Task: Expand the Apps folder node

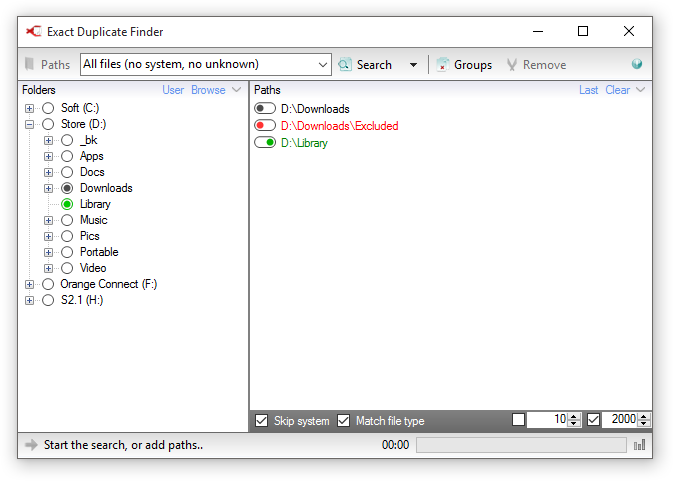Action: point(48,156)
